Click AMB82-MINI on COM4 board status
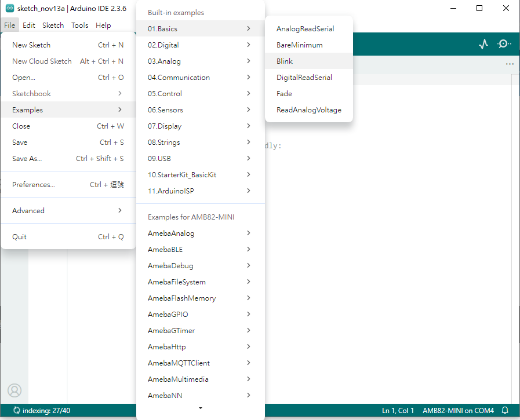This screenshot has height=420, width=520. pos(458,411)
